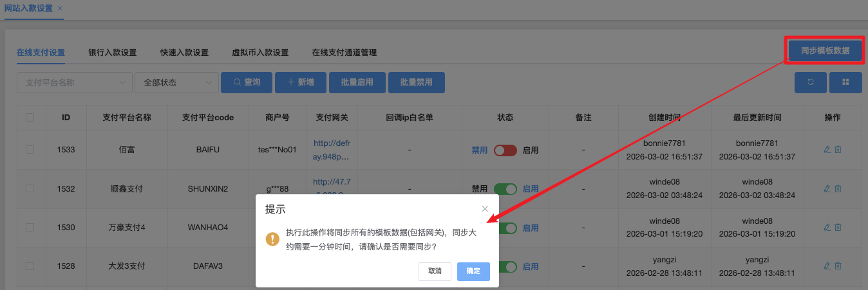
Task: Expand the 全部状态 status dropdown
Action: click(176, 82)
